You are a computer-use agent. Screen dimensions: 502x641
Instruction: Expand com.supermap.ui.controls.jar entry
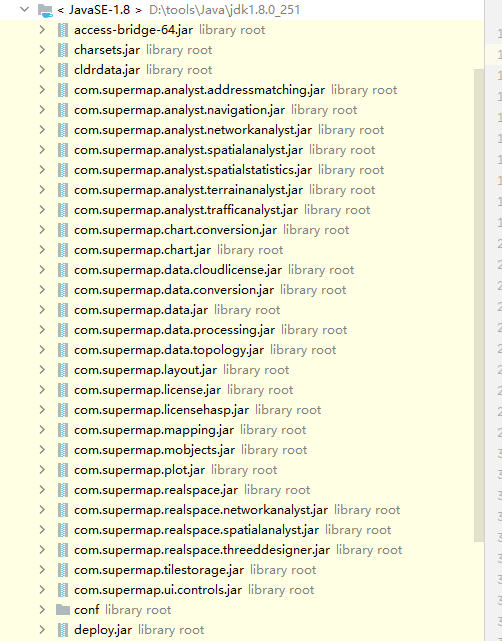pyautogui.click(x=42, y=589)
